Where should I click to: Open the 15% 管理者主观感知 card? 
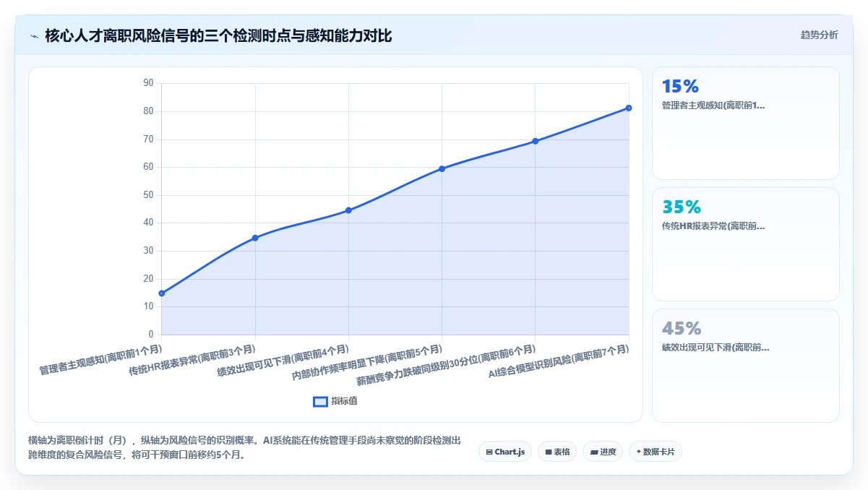click(x=746, y=123)
